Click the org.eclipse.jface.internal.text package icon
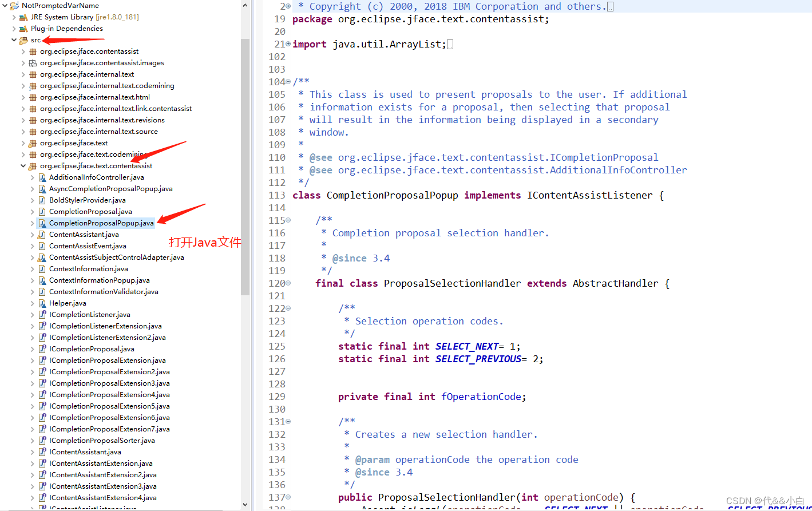The width and height of the screenshot is (812, 511). click(x=33, y=74)
